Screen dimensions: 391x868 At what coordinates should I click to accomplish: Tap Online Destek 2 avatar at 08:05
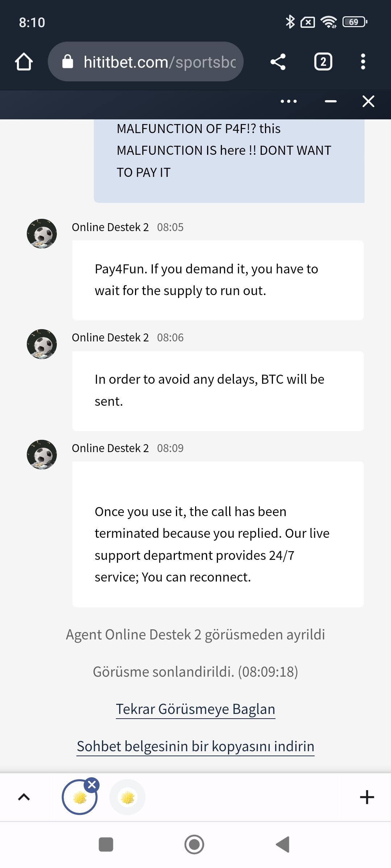tap(42, 234)
